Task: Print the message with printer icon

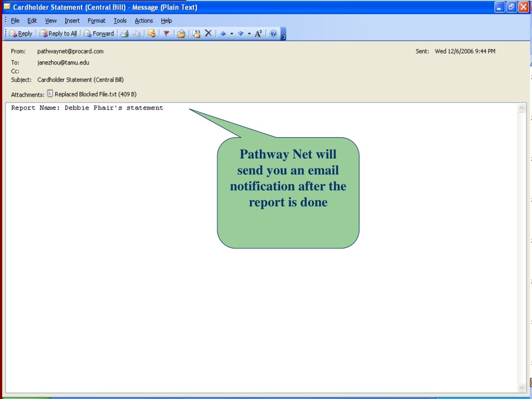Action: (124, 33)
